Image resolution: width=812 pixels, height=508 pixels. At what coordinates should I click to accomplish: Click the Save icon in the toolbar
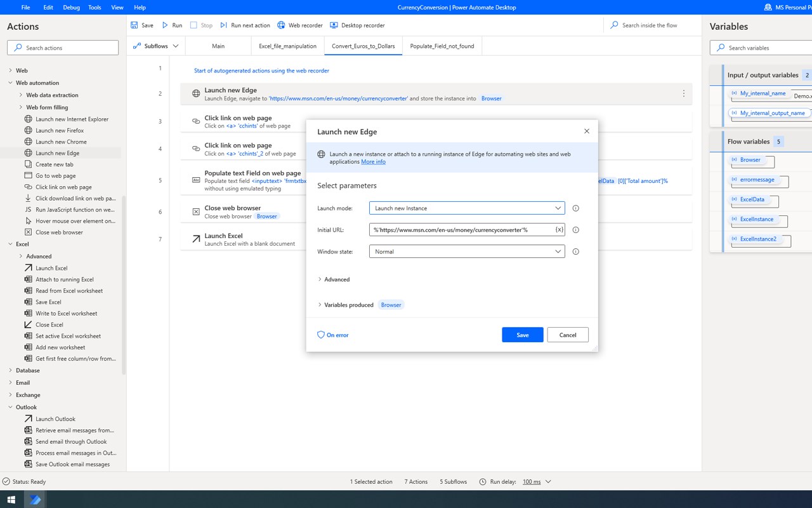pyautogui.click(x=134, y=25)
